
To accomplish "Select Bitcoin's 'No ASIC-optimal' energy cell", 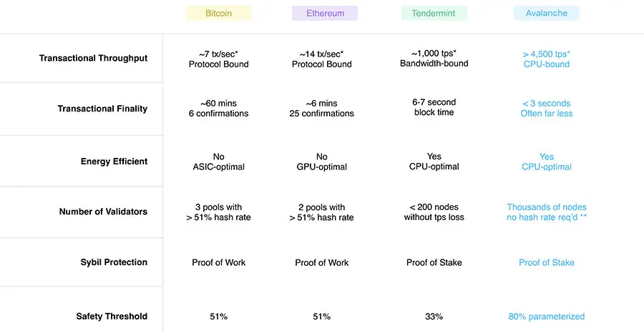I will tap(218, 161).
